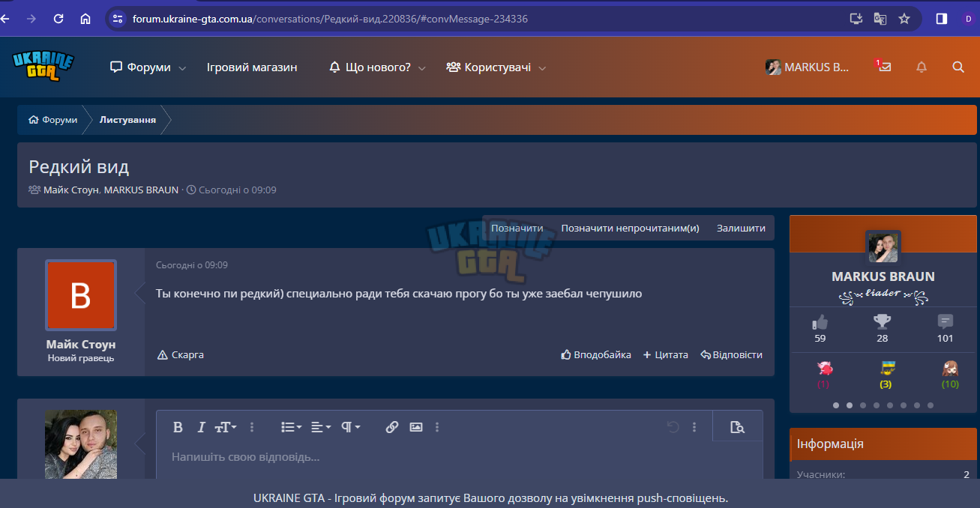Open the browser side panel icon
The height and width of the screenshot is (508, 980).
(942, 19)
